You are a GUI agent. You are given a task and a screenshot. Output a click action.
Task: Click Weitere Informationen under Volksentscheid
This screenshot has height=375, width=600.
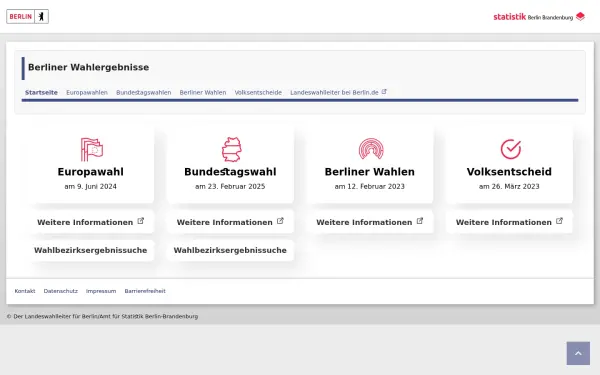pos(509,222)
